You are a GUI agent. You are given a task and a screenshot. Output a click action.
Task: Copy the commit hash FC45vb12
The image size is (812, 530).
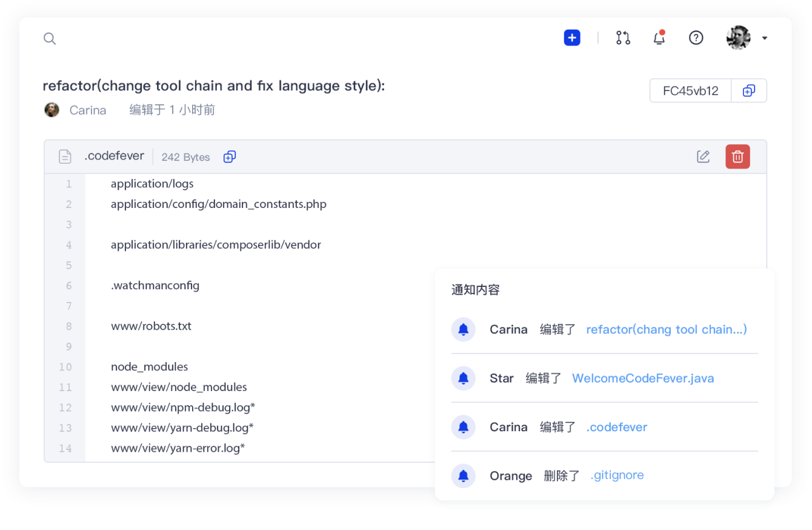[x=749, y=91]
